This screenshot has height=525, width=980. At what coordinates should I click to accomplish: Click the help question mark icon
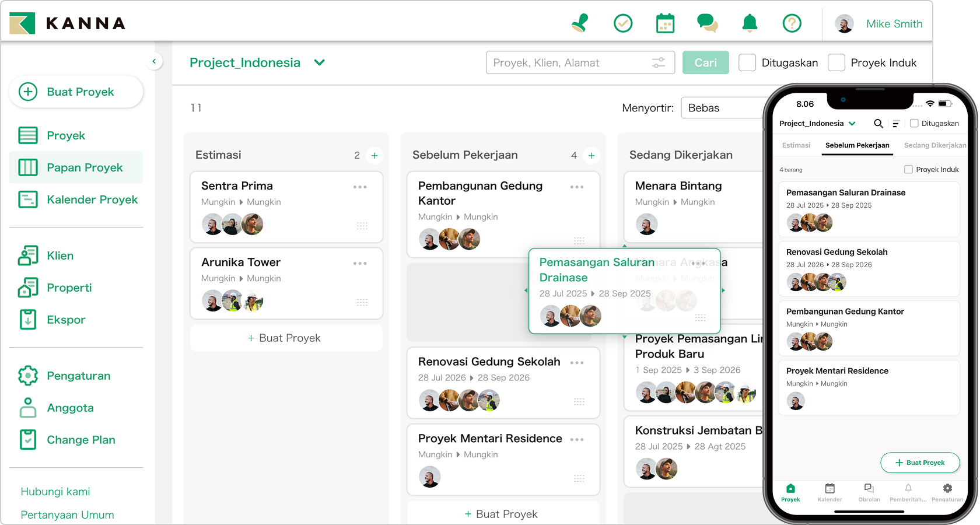(792, 23)
